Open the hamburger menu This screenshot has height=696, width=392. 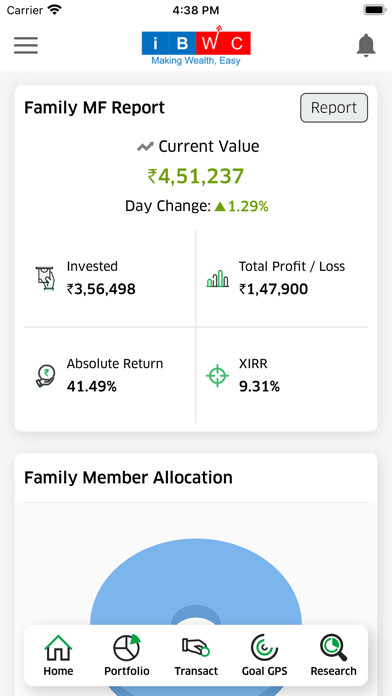[x=26, y=45]
